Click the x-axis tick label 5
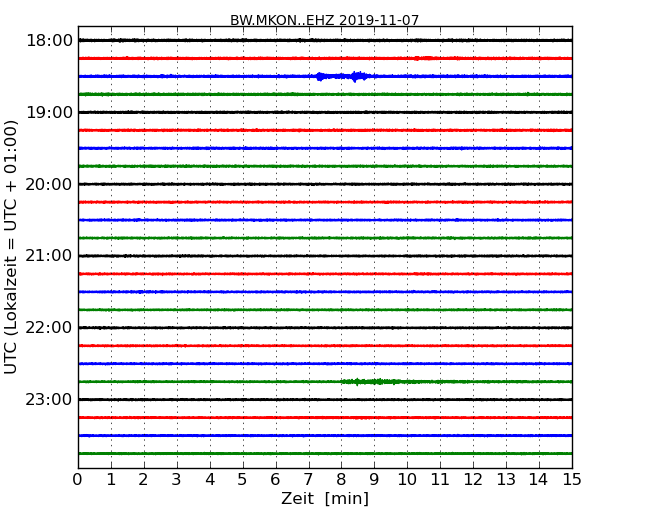Screen dimensions: 650x520 tap(243, 479)
